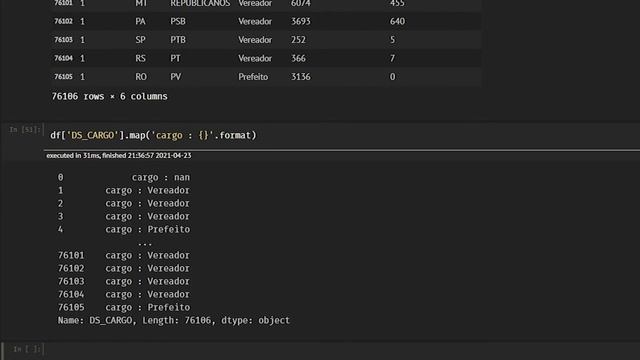The height and width of the screenshot is (360, 640).
Task: Click the PSB cell in row 76102
Action: coord(178,21)
